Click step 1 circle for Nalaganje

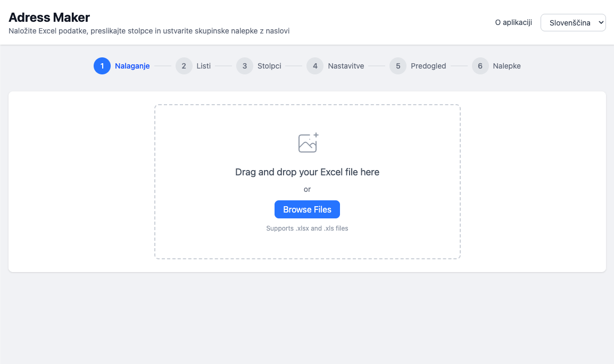[x=102, y=66]
